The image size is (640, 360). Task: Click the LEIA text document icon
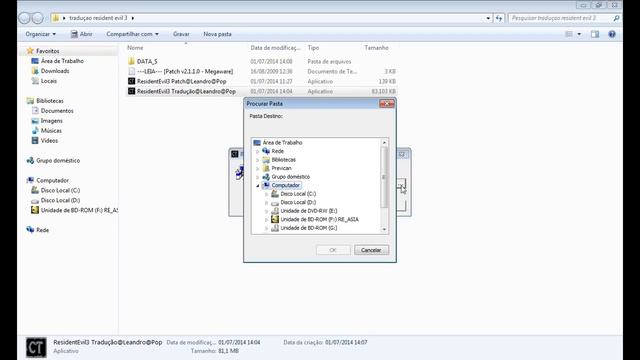point(131,71)
